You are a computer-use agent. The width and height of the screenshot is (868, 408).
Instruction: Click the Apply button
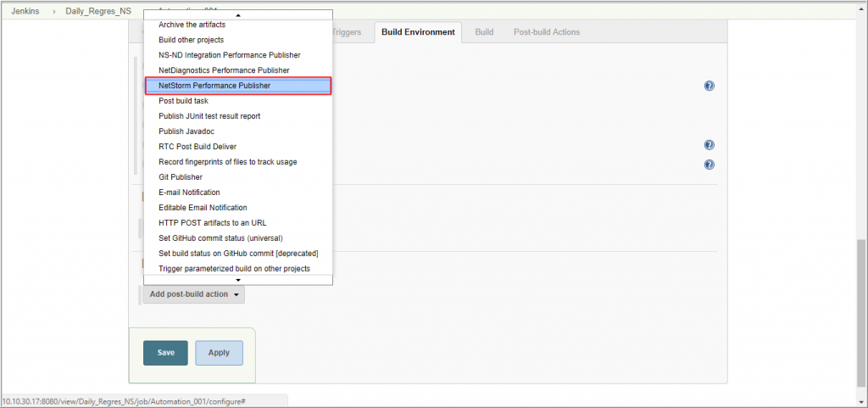219,353
